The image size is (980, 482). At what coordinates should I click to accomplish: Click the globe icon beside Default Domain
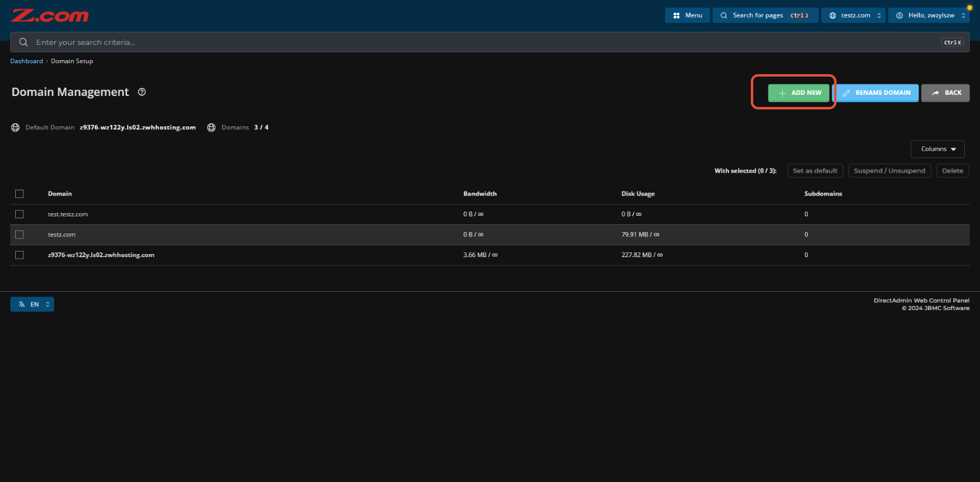tap(15, 128)
